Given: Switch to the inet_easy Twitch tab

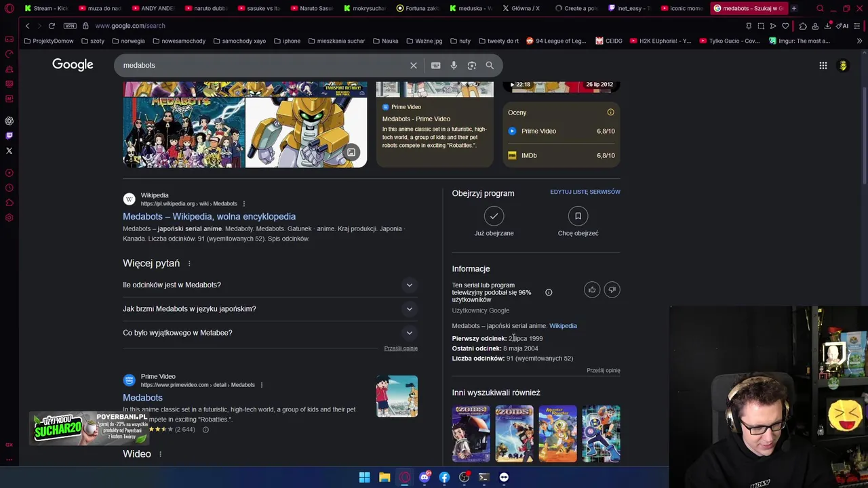Looking at the screenshot, I should point(629,8).
